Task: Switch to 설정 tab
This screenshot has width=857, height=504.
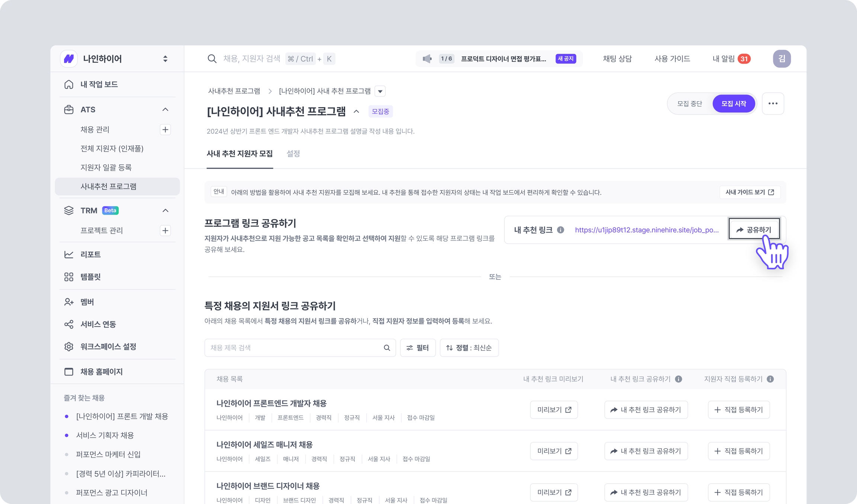Action: (x=293, y=154)
